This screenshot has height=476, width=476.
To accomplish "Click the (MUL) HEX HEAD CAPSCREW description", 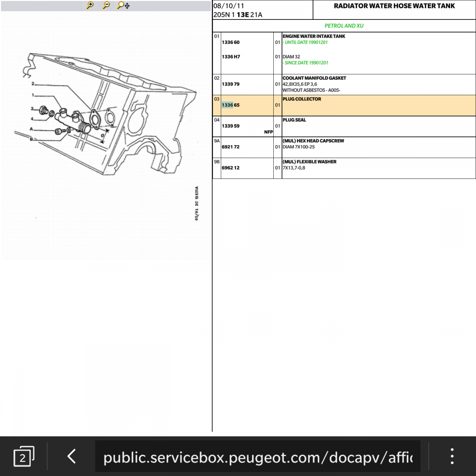I will point(313,141).
